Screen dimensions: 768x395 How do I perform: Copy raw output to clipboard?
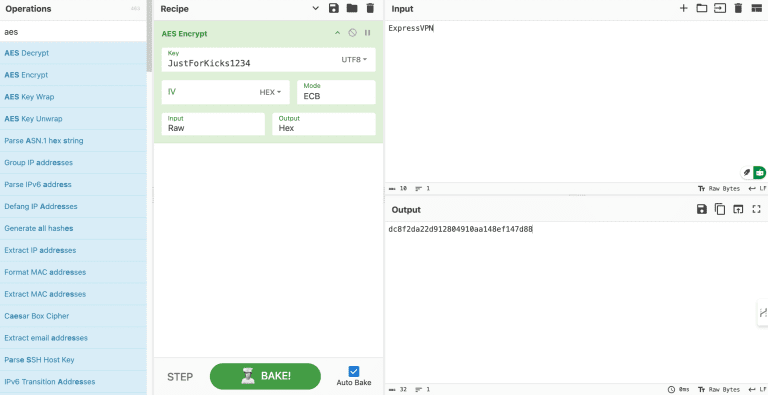point(720,209)
